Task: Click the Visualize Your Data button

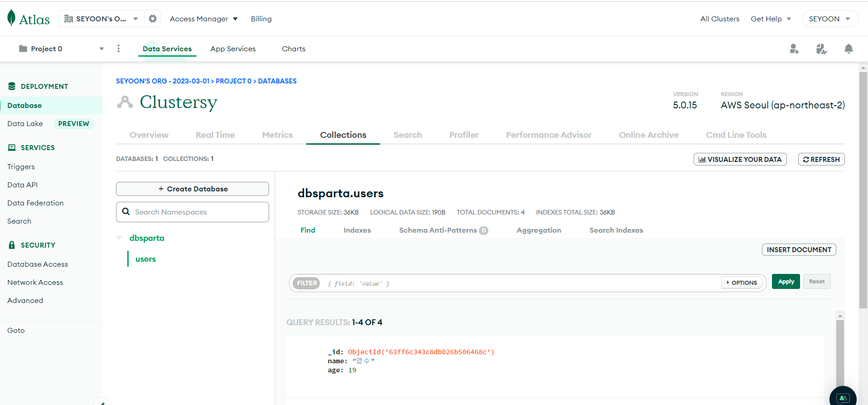Action: pos(740,159)
